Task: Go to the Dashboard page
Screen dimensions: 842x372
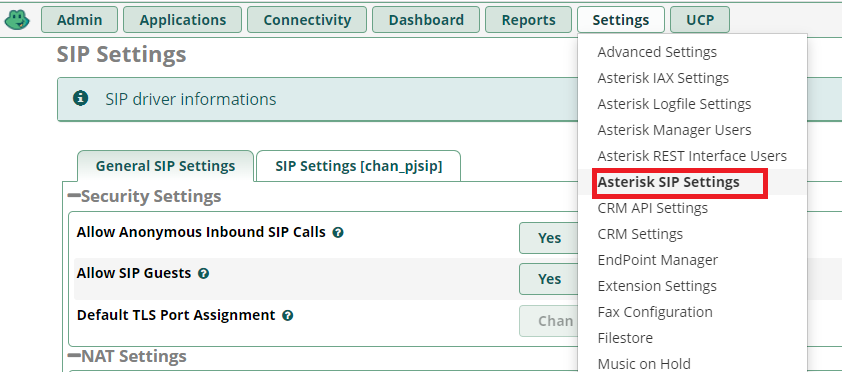Action: click(426, 20)
